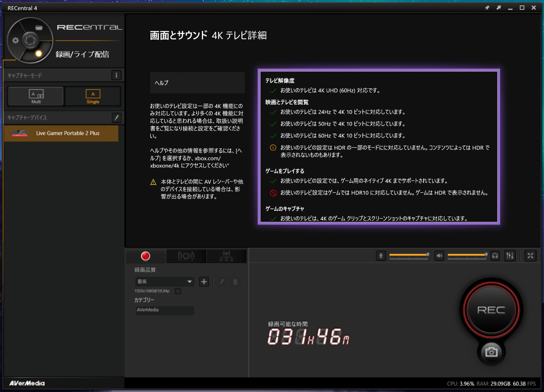Click the HDR10 not supported warning line
Image resolution: width=544 pixels, height=392 pixels.
[379, 193]
